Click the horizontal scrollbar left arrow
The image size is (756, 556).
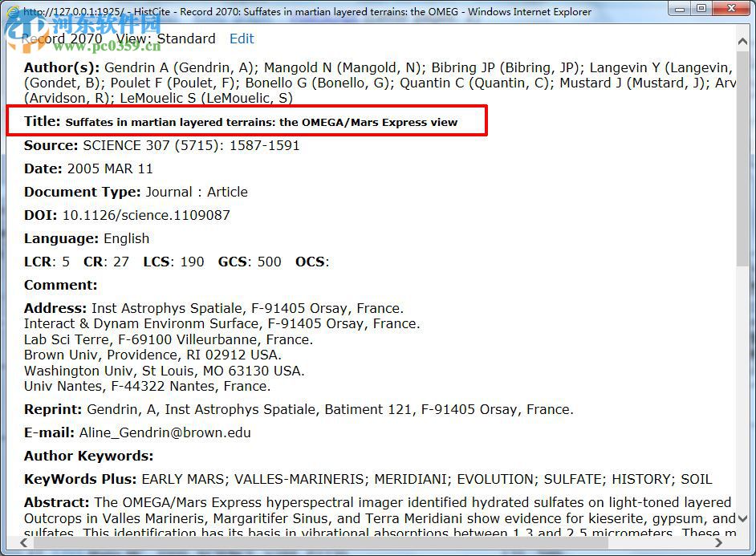(23, 542)
